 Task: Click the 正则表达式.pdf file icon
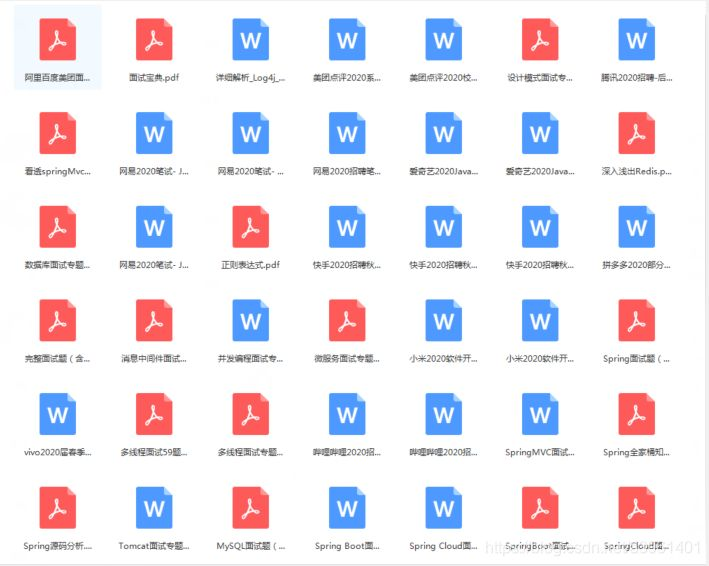pos(251,226)
